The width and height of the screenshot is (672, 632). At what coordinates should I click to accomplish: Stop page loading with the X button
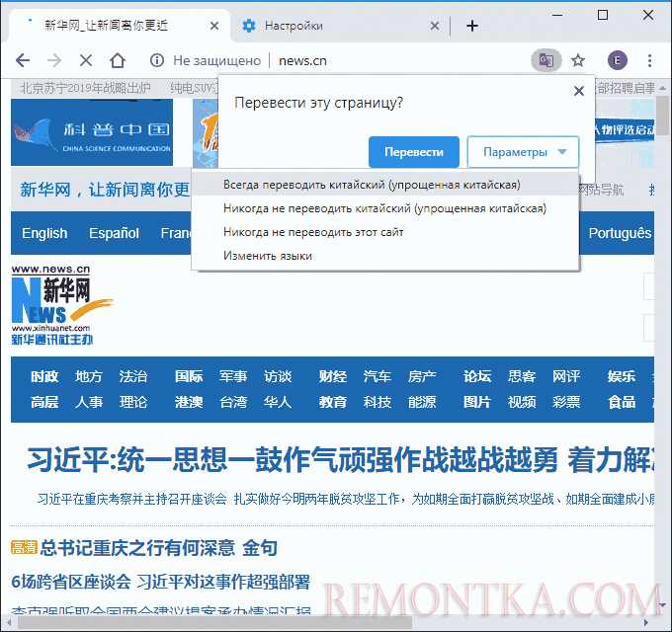click(x=86, y=60)
